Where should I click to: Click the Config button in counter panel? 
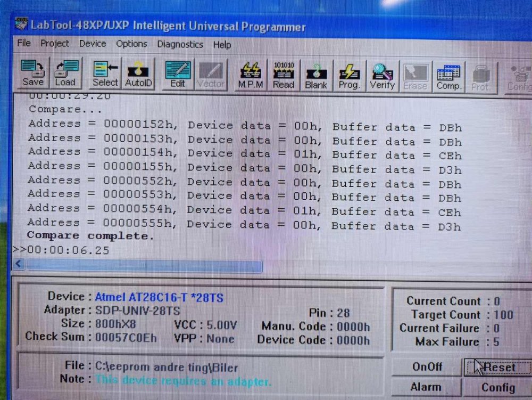(498, 388)
